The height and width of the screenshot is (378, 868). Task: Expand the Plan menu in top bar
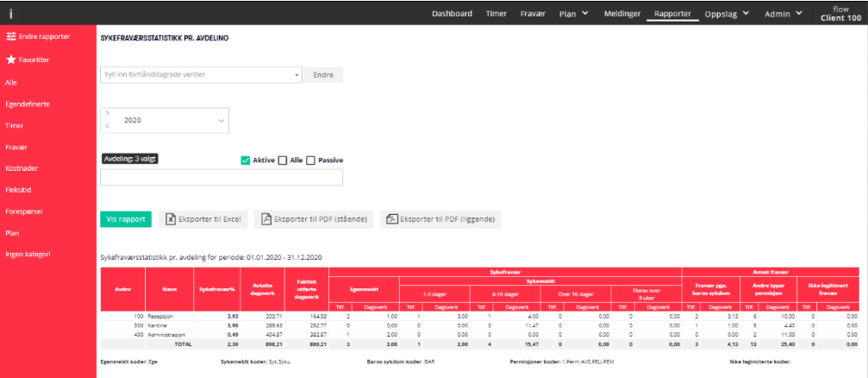[573, 14]
